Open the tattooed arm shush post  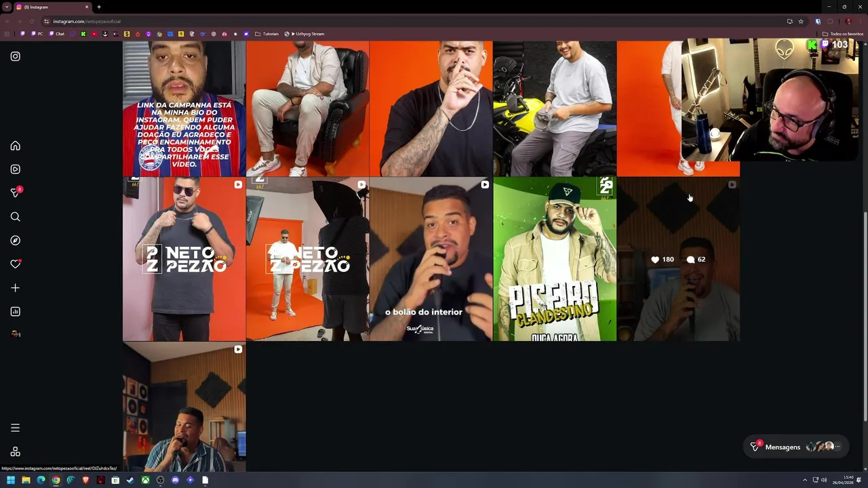click(x=431, y=108)
